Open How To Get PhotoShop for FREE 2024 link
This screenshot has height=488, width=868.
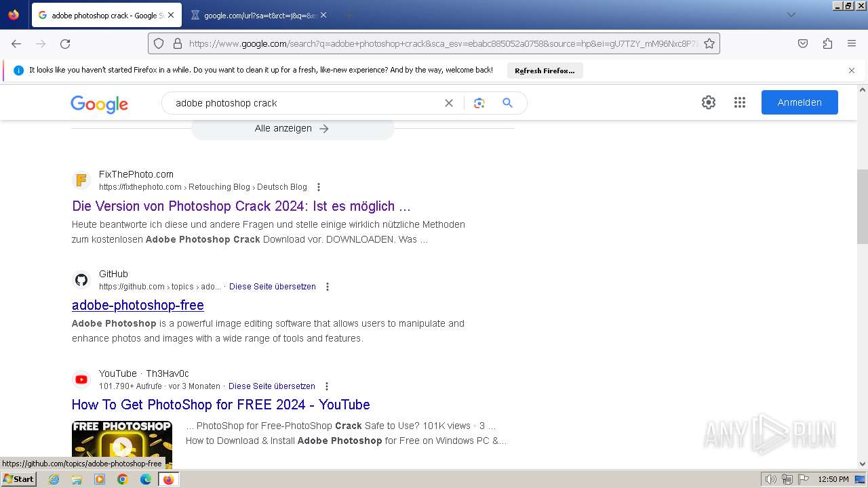coord(221,405)
